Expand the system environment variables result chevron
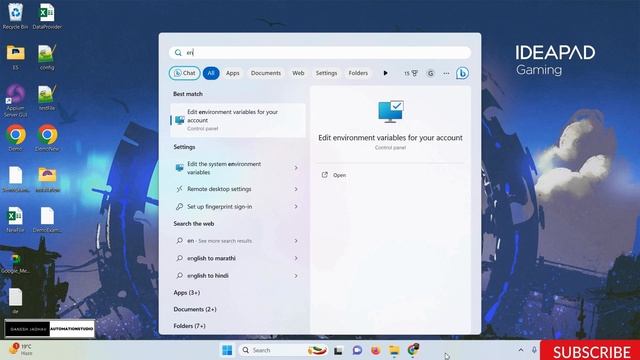This screenshot has height=360, width=640. pos(296,168)
